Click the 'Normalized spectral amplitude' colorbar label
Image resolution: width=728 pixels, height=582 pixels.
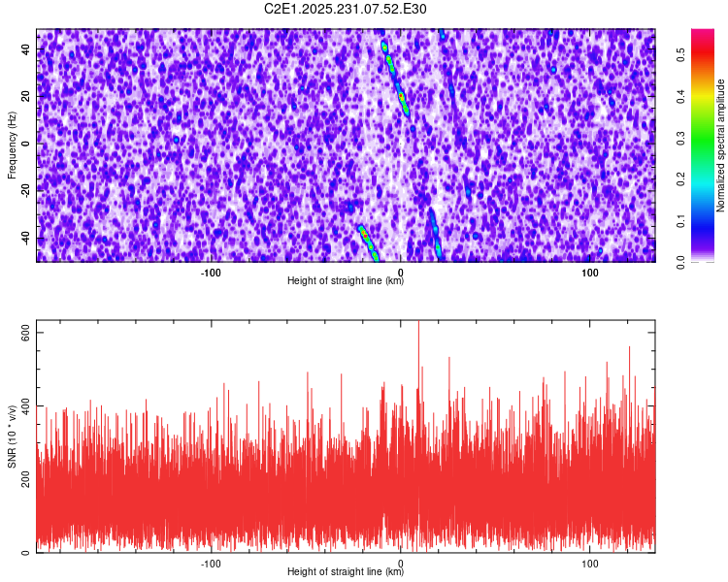tap(720, 145)
